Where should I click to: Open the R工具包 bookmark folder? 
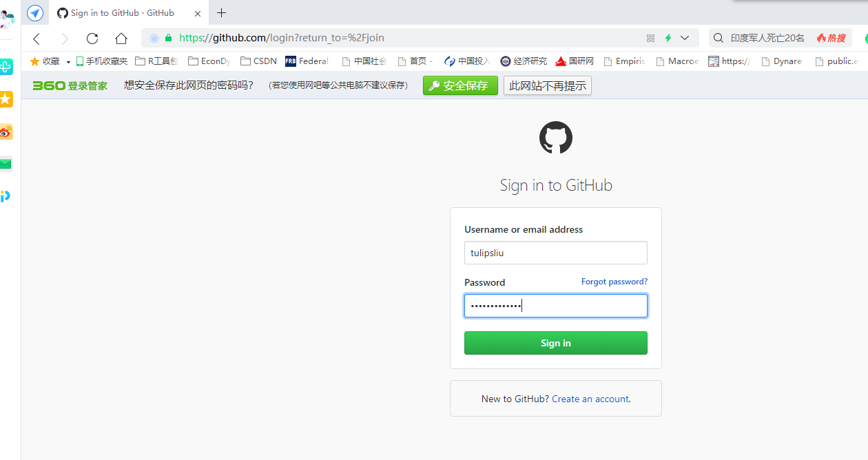(x=156, y=61)
